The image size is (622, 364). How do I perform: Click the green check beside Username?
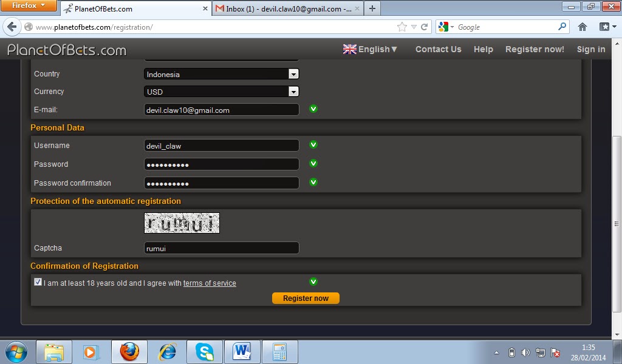click(x=313, y=144)
